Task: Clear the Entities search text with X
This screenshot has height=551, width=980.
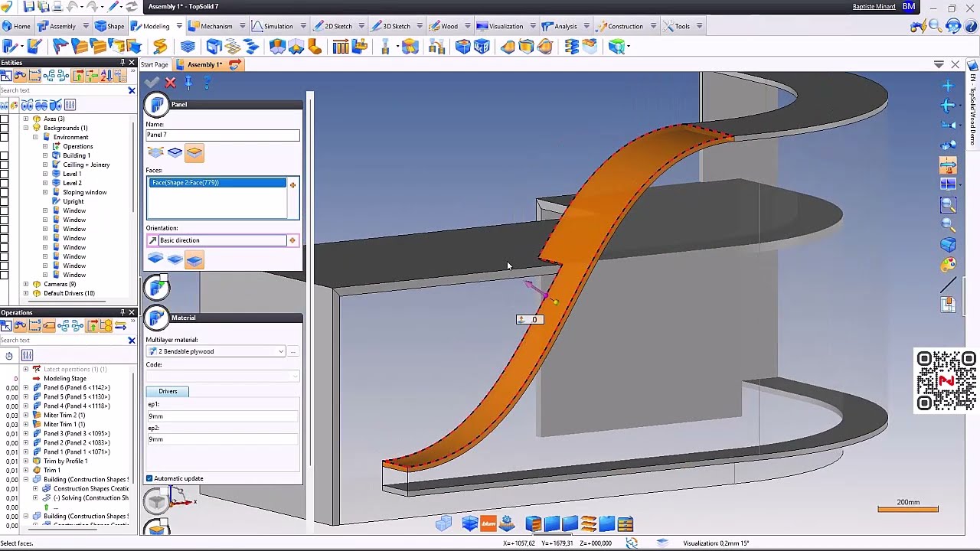Action: tap(131, 90)
